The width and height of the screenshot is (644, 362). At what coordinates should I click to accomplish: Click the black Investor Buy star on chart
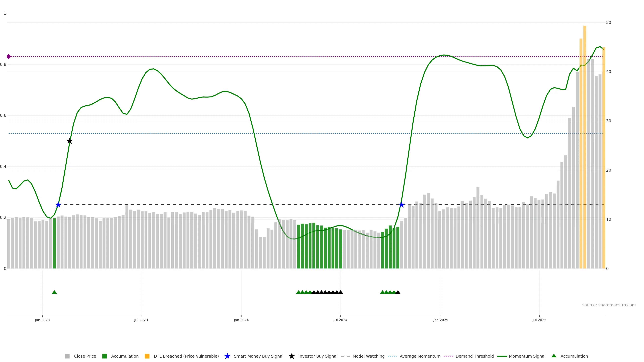tap(70, 141)
